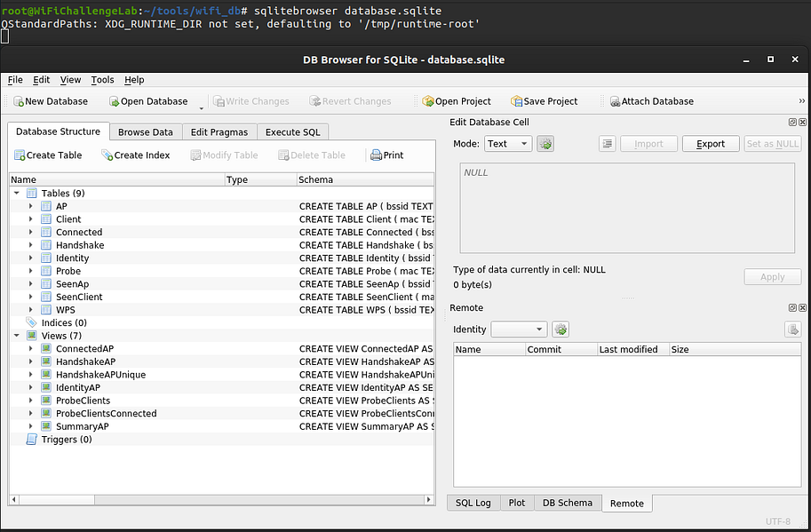
Task: Toggle the word wrap icon in Edit Database Cell
Action: 607,143
